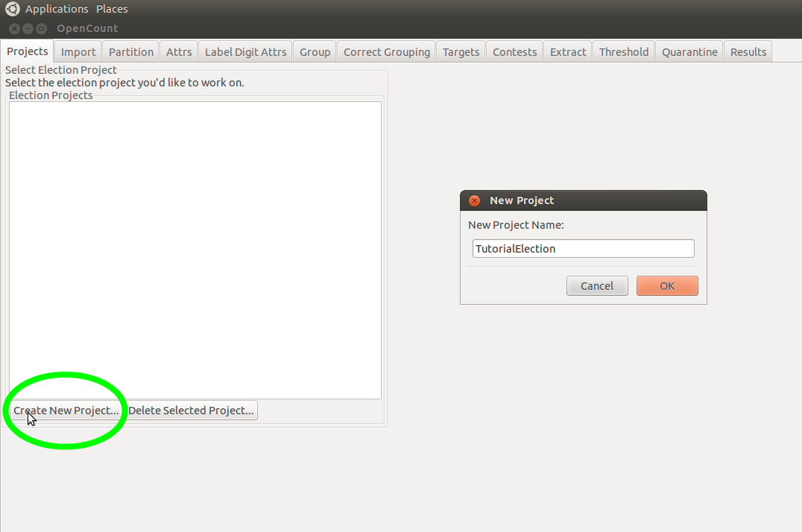Switch to the Group tab
This screenshot has height=532, width=802.
pos(315,51)
